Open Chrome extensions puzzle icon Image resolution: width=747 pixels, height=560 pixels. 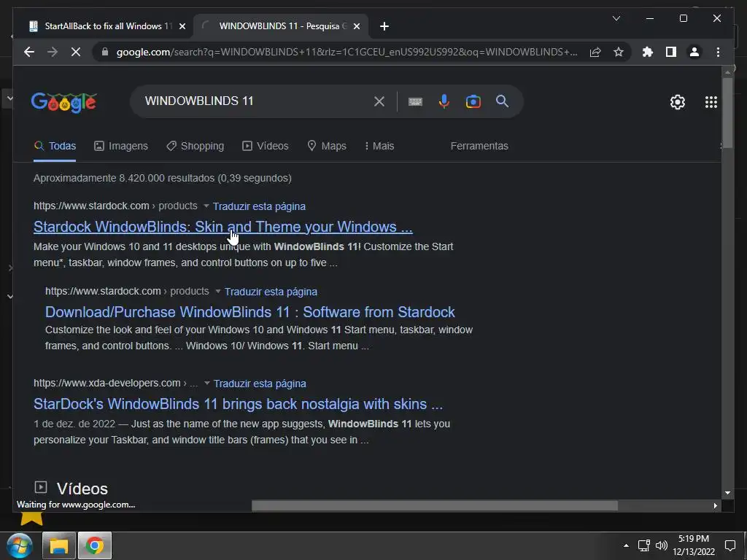point(648,52)
